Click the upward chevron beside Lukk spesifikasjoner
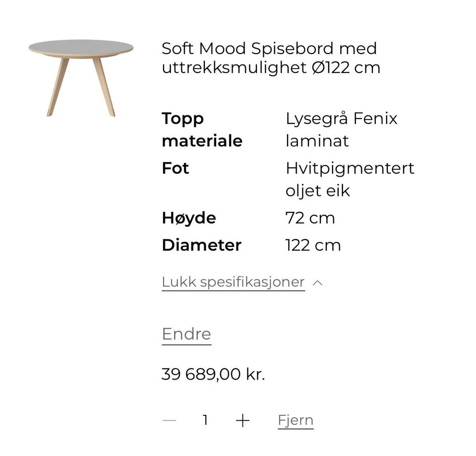 [317, 283]
